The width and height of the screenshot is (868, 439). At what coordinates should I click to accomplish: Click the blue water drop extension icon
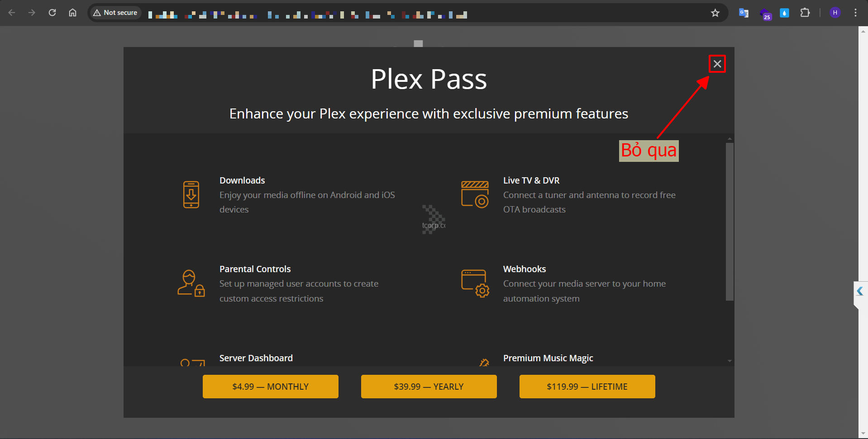784,13
